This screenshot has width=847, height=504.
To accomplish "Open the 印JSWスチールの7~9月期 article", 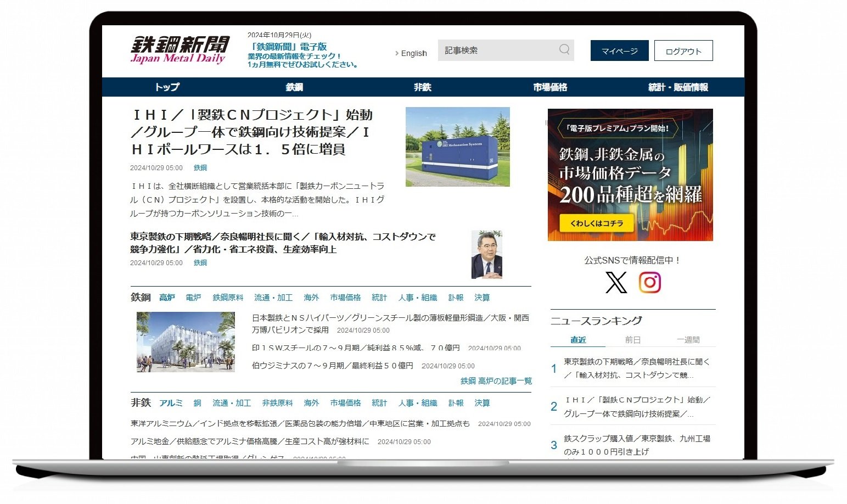I will (x=356, y=348).
